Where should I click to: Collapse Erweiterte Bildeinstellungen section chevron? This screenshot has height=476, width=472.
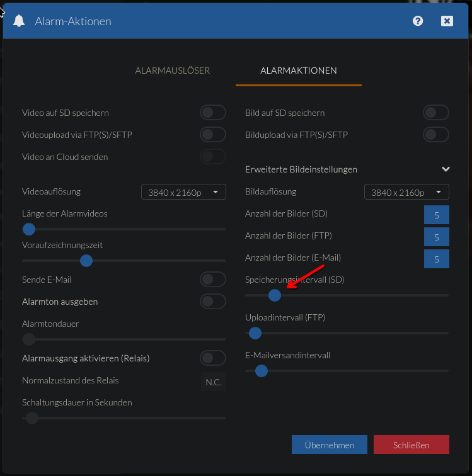coord(446,169)
